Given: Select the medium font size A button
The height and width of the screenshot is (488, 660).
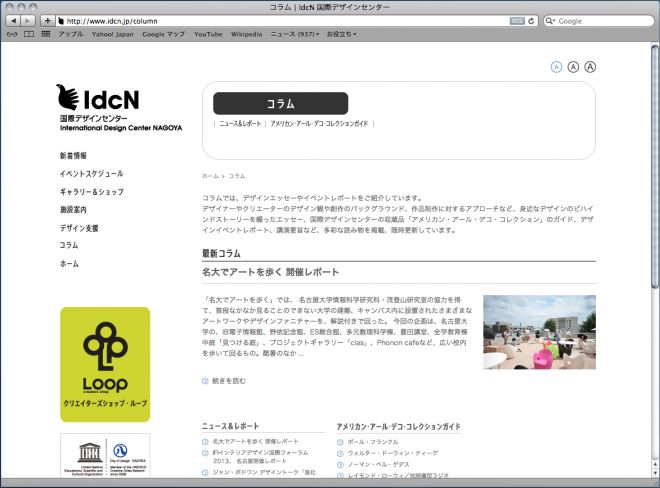Looking at the screenshot, I should (573, 67).
